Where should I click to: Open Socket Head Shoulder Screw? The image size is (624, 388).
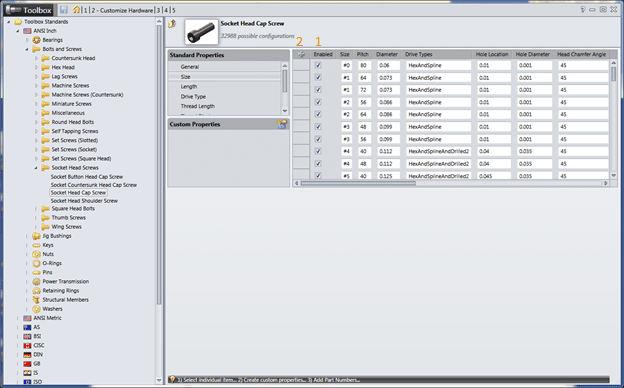[84, 201]
